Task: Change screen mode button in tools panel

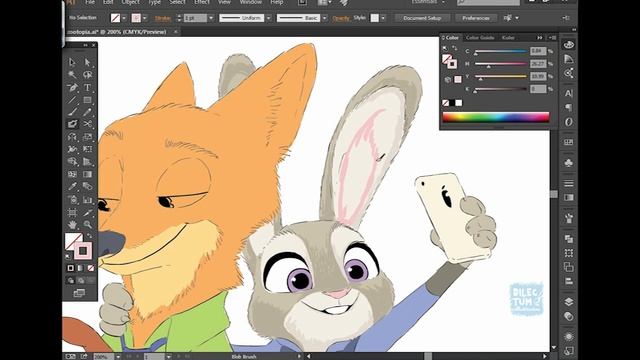Action: 79,293
